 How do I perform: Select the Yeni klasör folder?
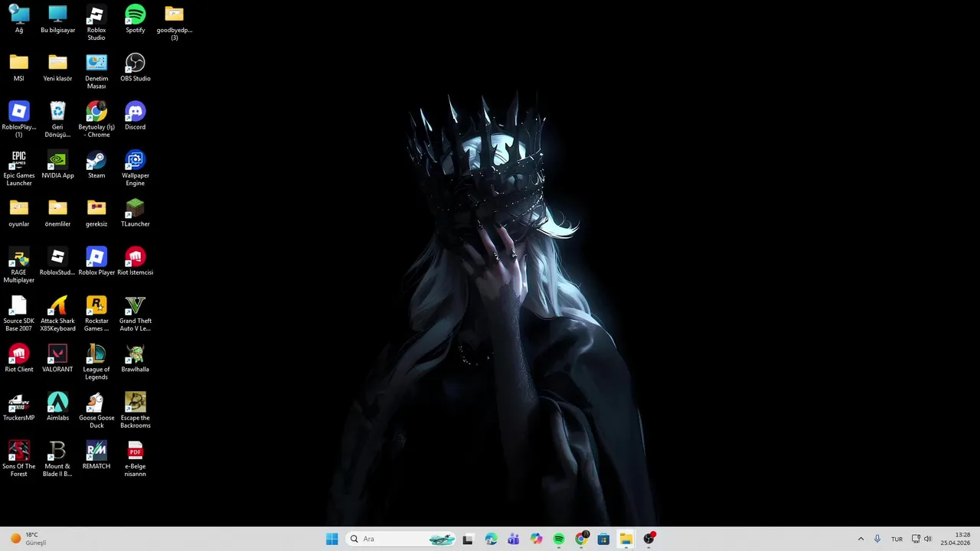[57, 67]
